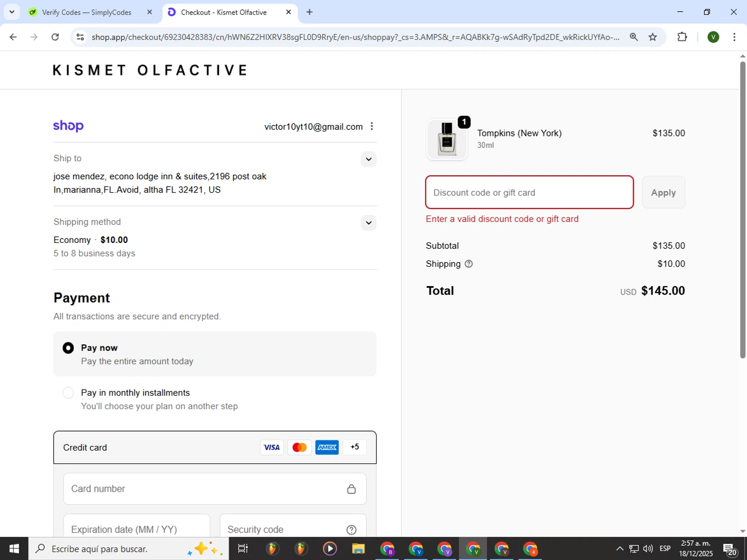747x560 pixels.
Task: Expand the Shipping method options
Action: click(x=369, y=223)
